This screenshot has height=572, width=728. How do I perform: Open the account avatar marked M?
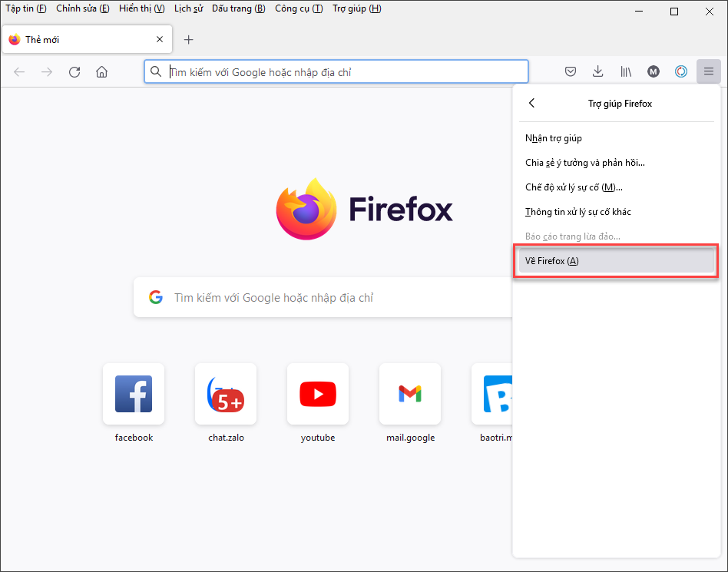(654, 71)
